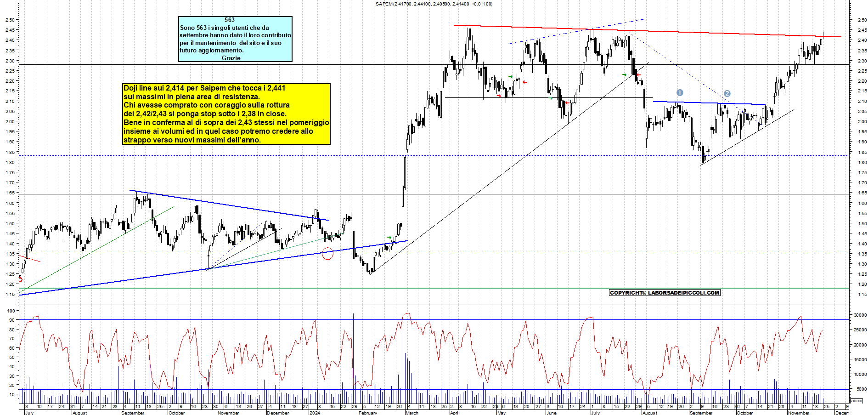
Task: Click the '20000' volume scale value
Action: point(860,345)
